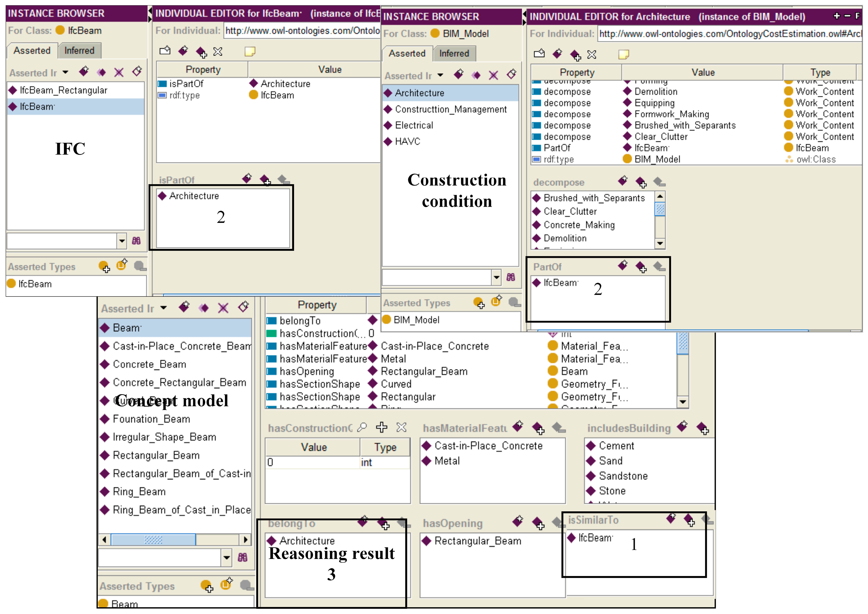Switch to Inferred tab in IfcBeam browser
Image resolution: width=868 pixels, height=614 pixels.
(x=79, y=50)
